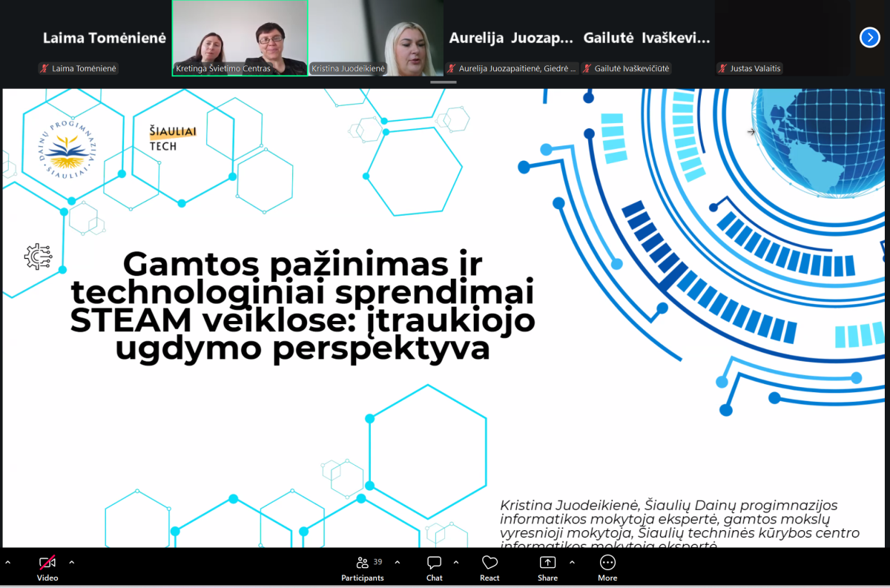Click Laima Tomėnienė participant tile
Screen dimensions: 890x588
pos(104,38)
